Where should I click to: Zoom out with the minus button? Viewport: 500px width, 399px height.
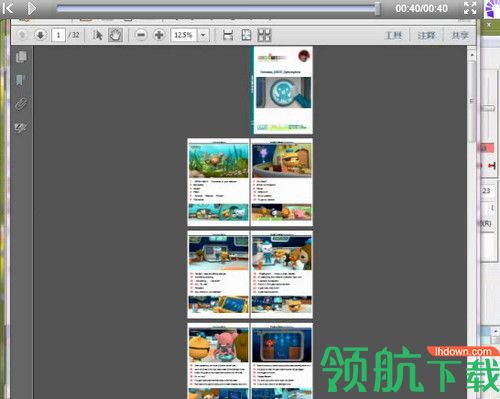(141, 35)
